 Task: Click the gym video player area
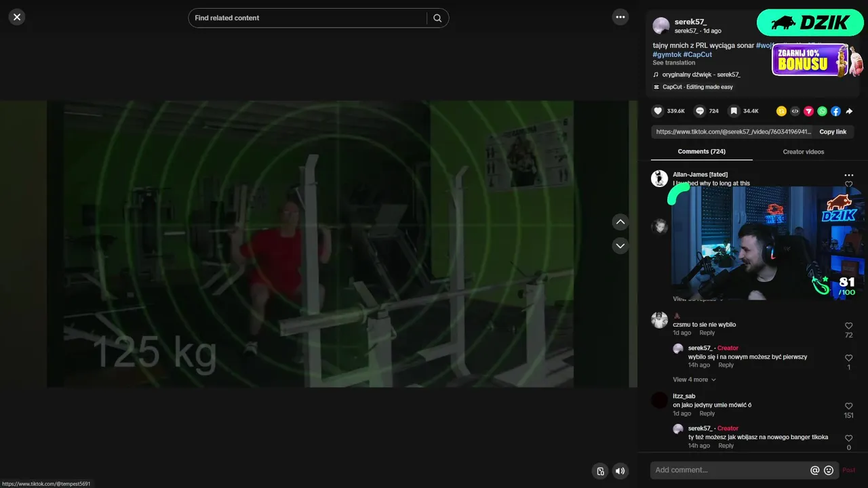tap(319, 244)
